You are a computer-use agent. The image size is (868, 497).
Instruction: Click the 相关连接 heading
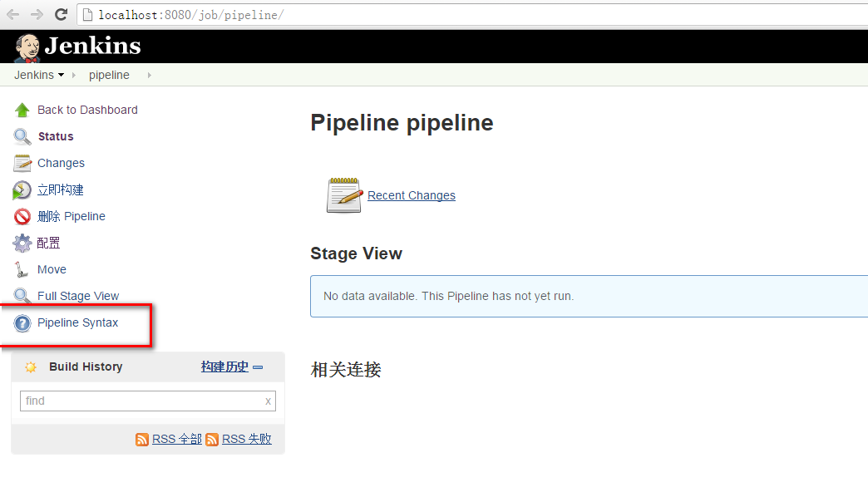[x=345, y=369]
